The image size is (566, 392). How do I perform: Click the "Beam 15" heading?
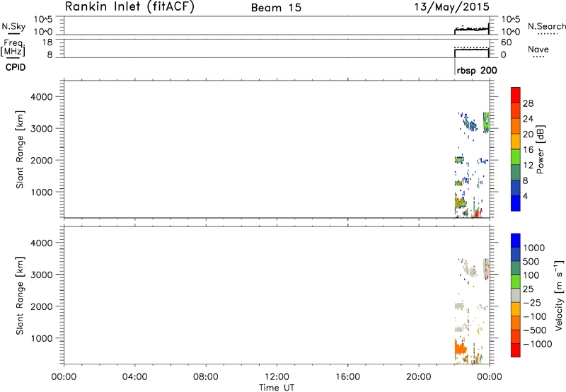tap(276, 8)
